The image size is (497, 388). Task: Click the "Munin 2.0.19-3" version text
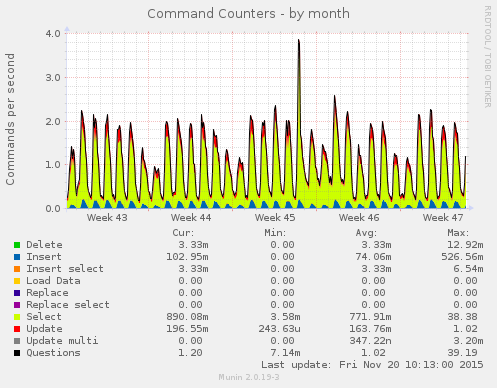click(249, 377)
